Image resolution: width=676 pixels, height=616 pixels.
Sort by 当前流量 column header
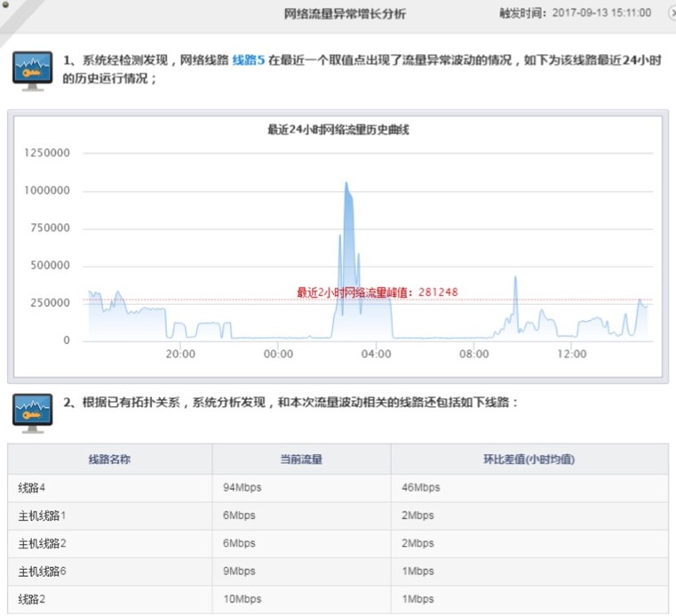301,460
